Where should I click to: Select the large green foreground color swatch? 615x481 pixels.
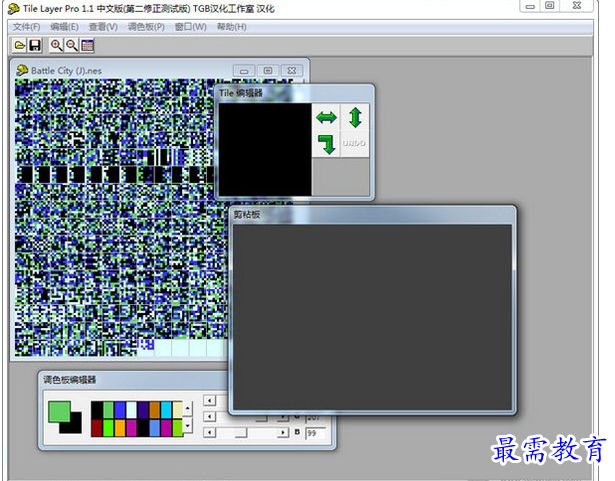pyautogui.click(x=59, y=411)
